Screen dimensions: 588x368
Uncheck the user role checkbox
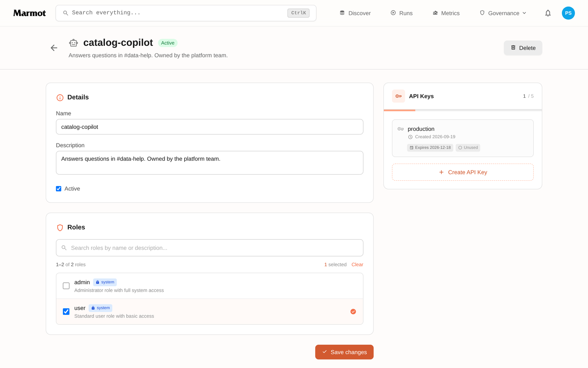[x=66, y=312]
